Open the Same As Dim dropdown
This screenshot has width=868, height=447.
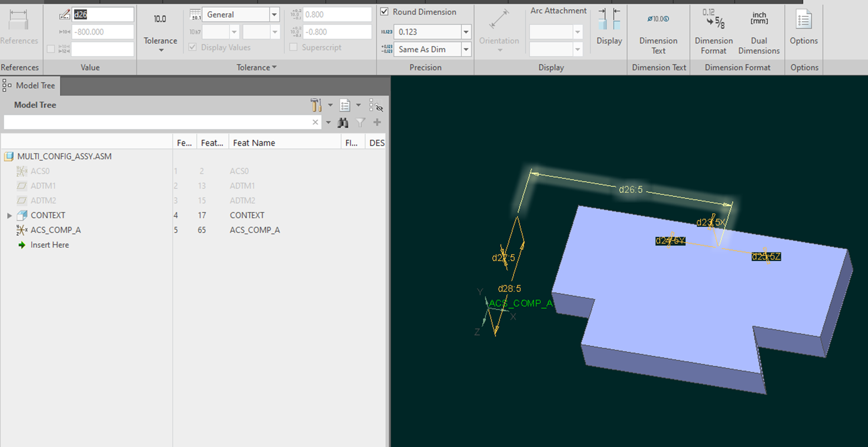(466, 49)
